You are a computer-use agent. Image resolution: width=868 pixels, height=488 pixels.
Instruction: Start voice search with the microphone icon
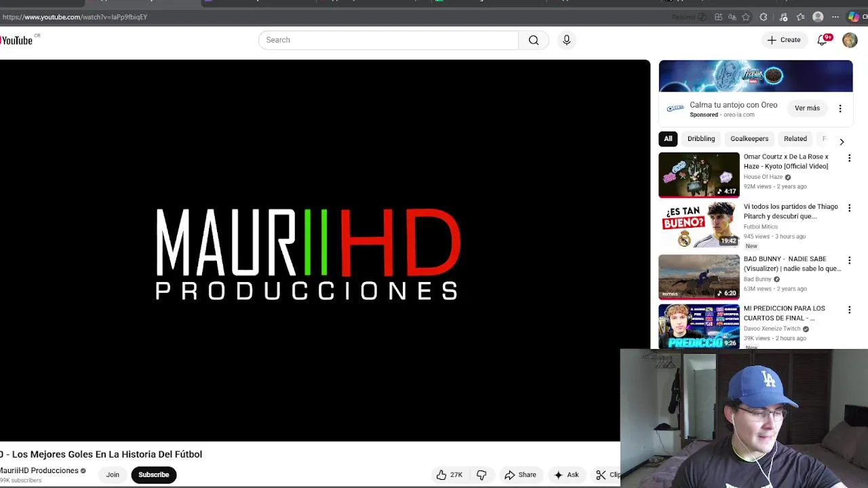point(566,40)
